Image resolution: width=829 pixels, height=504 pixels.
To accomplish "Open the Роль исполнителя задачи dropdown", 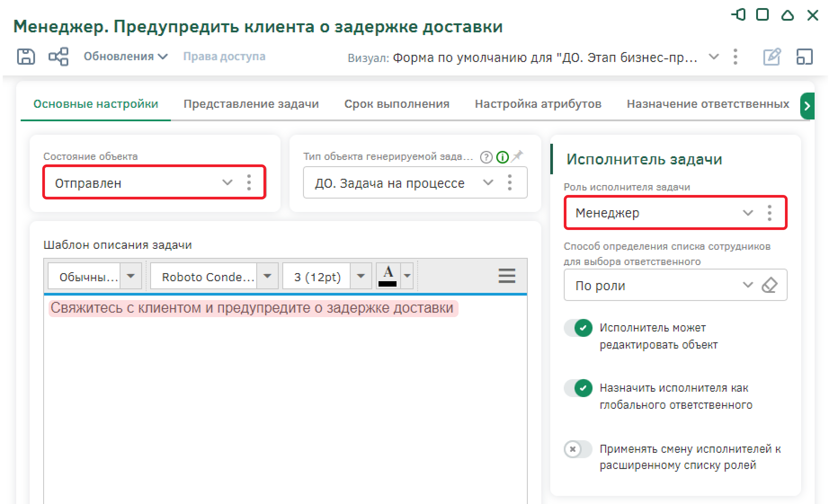I will (747, 213).
